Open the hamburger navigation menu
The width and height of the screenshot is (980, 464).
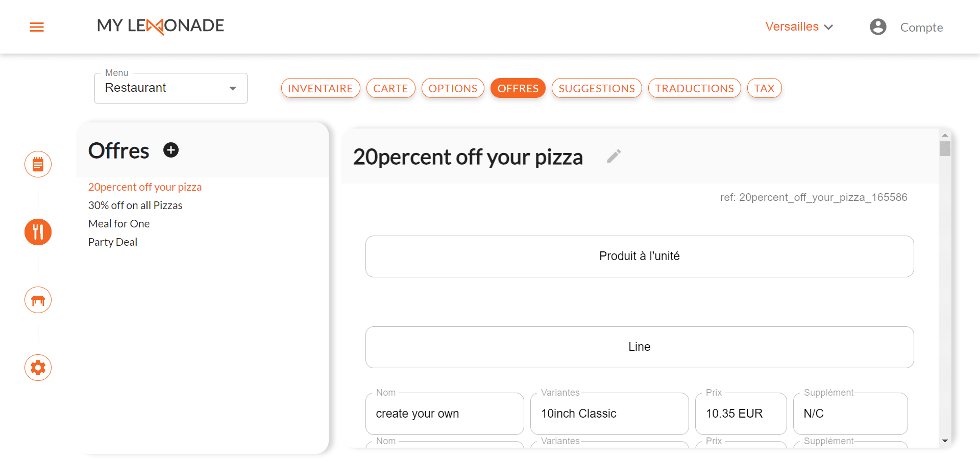click(x=37, y=27)
